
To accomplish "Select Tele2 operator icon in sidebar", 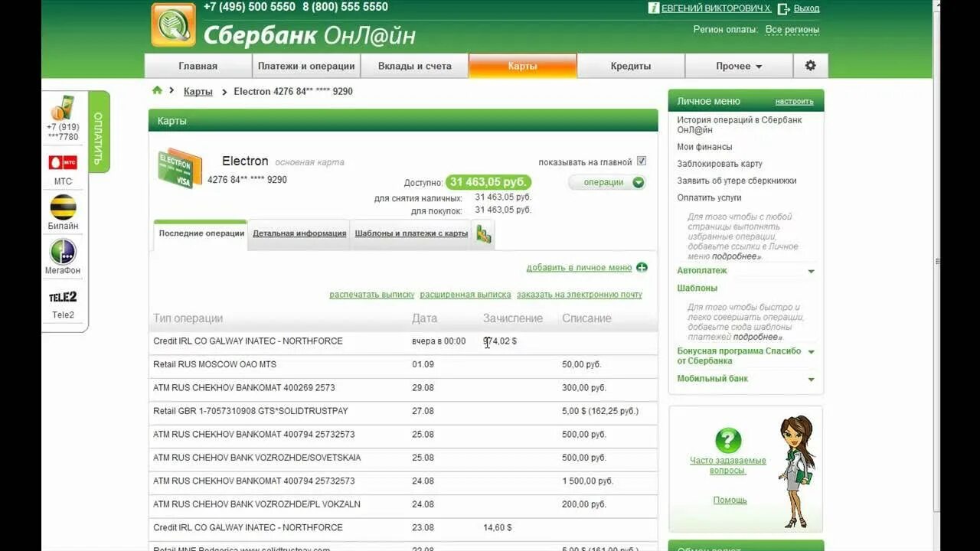I will [x=63, y=297].
